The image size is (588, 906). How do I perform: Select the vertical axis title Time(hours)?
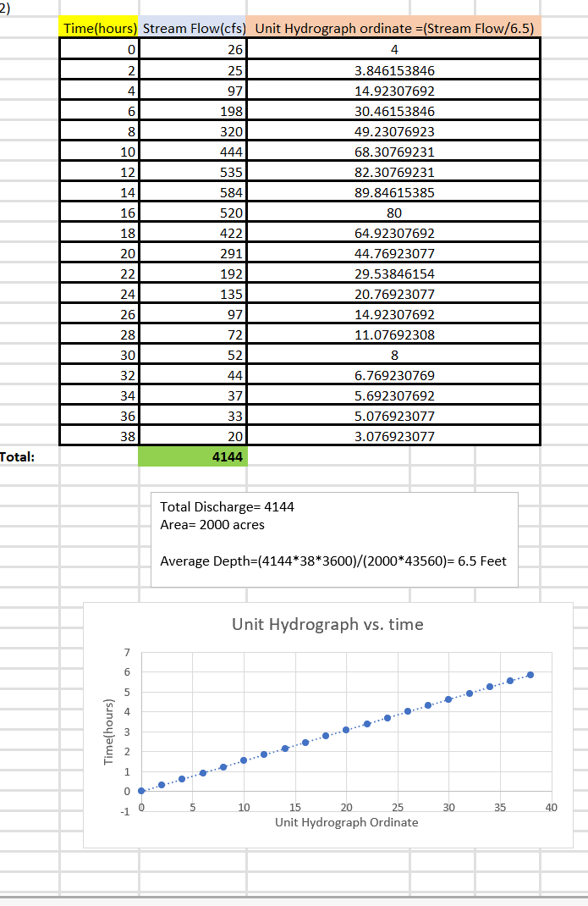[x=108, y=732]
